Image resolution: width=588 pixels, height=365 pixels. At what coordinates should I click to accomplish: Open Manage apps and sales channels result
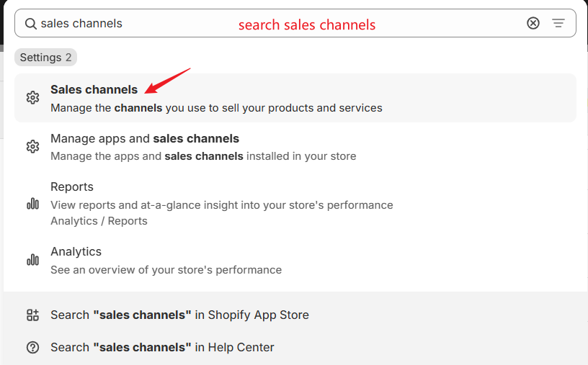coord(145,138)
